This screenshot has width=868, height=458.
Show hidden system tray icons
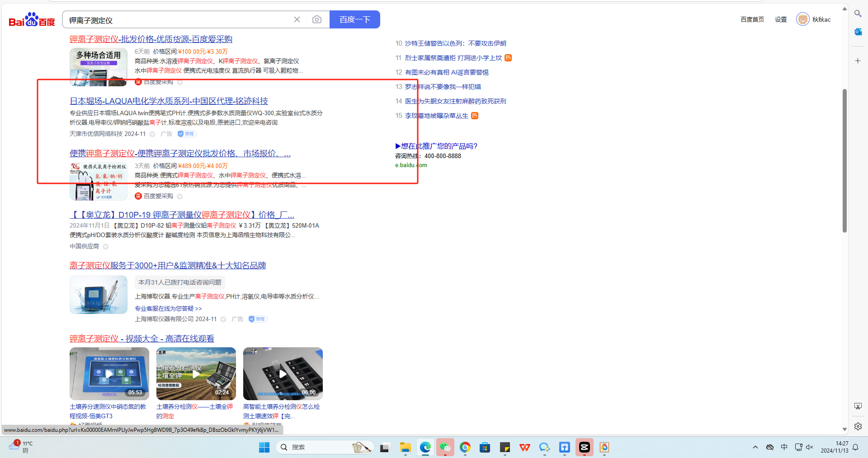tap(755, 447)
